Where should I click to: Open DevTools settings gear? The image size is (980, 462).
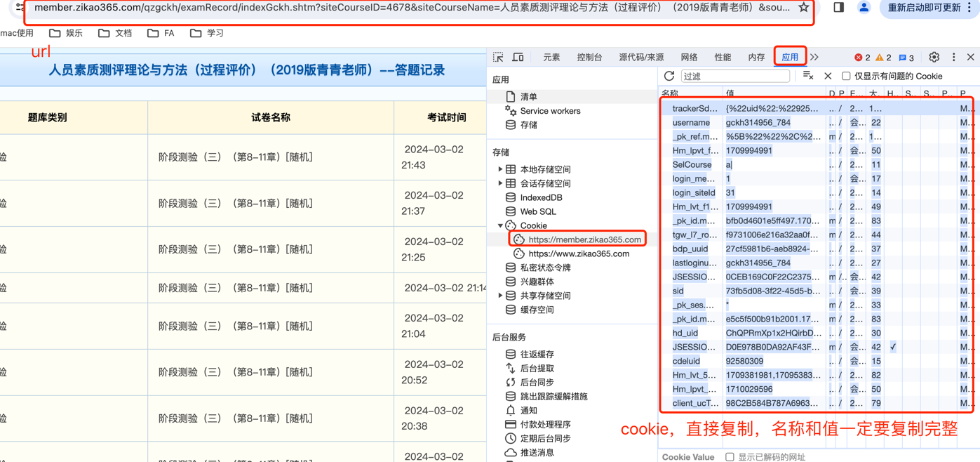point(934,58)
